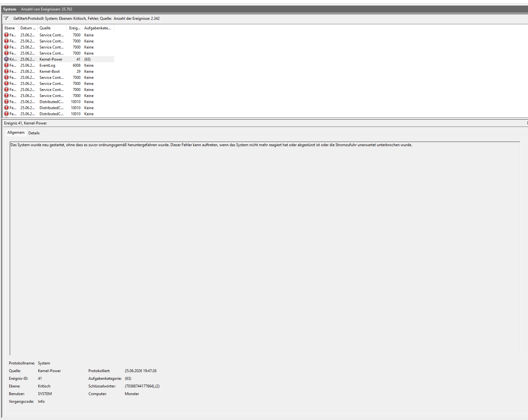This screenshot has height=420, width=528.
Task: Click the Vorgangscode value Info
Action: (x=41, y=401)
